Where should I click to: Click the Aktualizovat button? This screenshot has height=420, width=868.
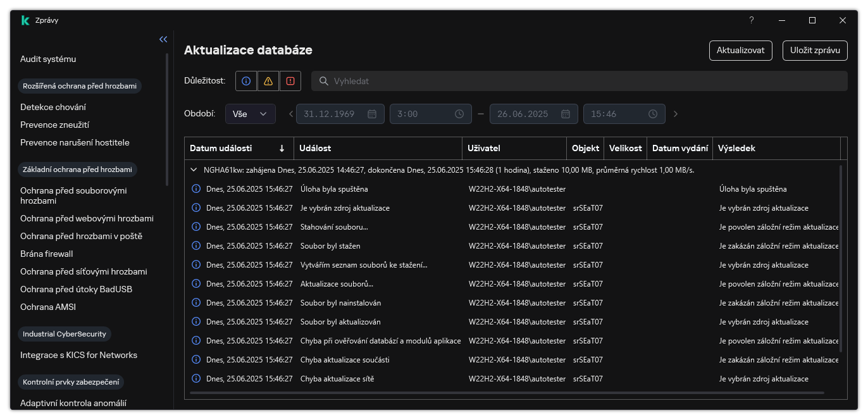tap(740, 51)
